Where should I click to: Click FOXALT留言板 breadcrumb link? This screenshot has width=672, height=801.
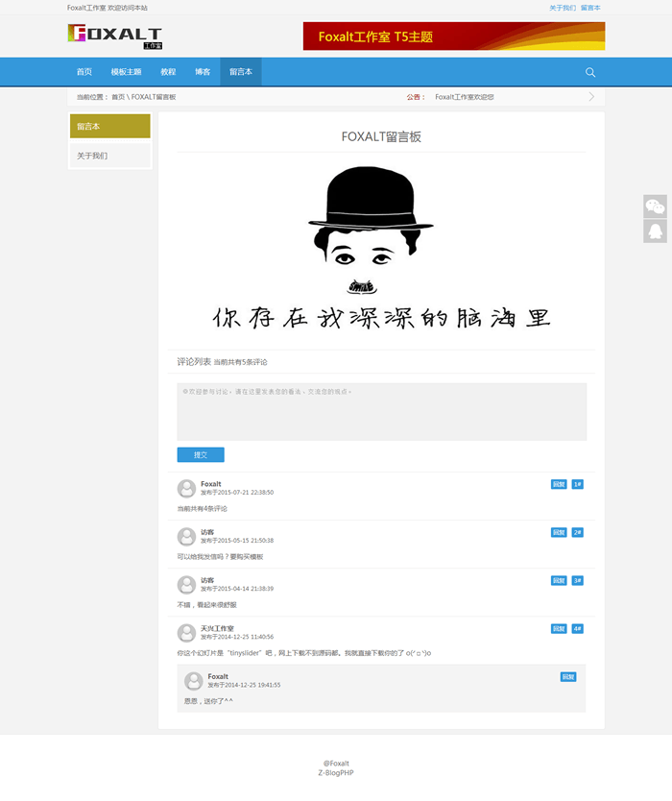tap(154, 97)
